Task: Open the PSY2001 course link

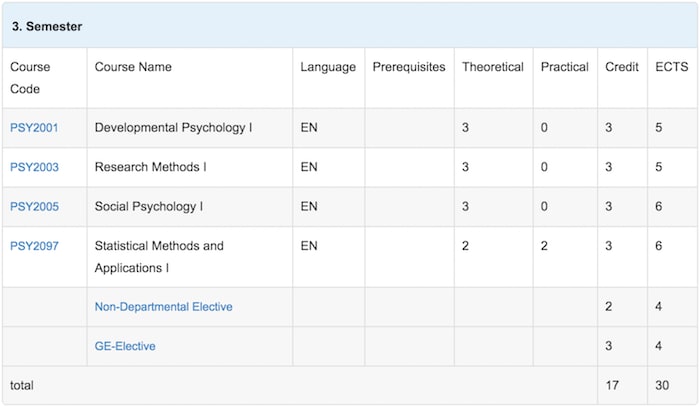Action: (34, 128)
